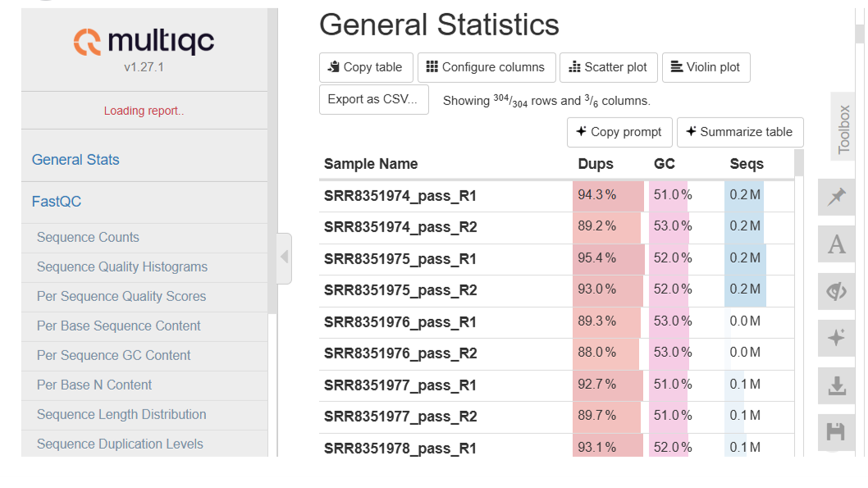This screenshot has width=868, height=488.
Task: Switch to Scatter plot view
Action: (x=607, y=67)
